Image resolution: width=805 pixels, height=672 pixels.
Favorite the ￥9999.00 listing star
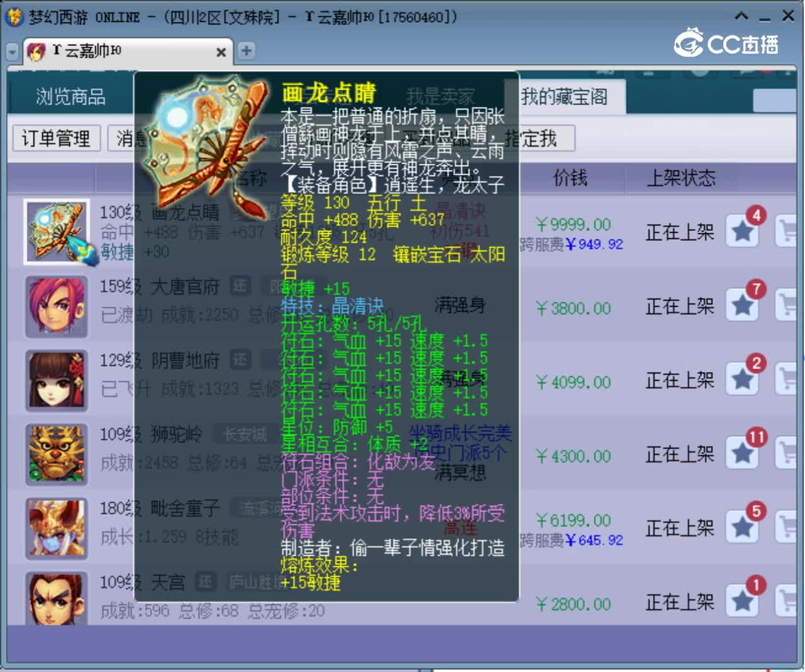click(743, 231)
